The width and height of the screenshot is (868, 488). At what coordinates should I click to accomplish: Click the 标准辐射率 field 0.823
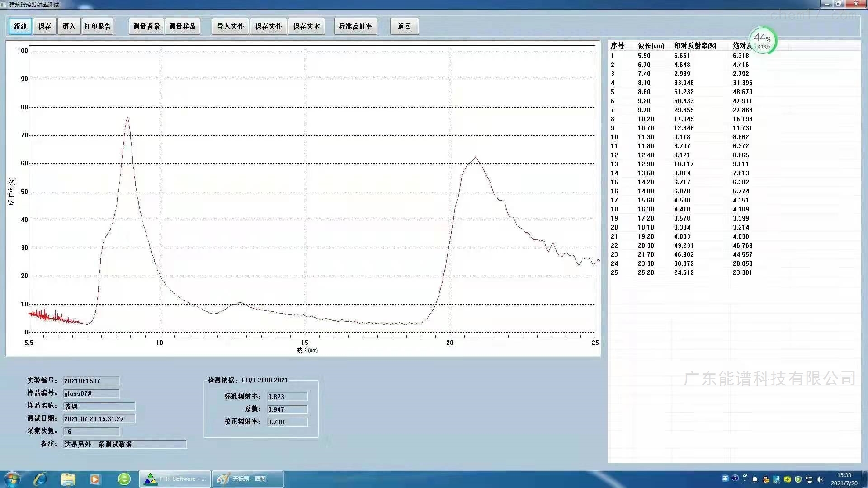[x=287, y=397]
